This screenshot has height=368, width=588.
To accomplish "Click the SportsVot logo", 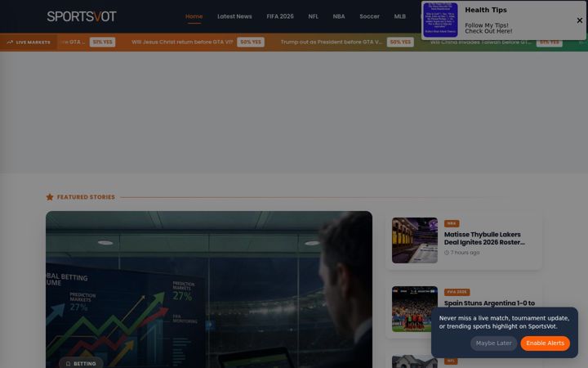I will (x=82, y=16).
